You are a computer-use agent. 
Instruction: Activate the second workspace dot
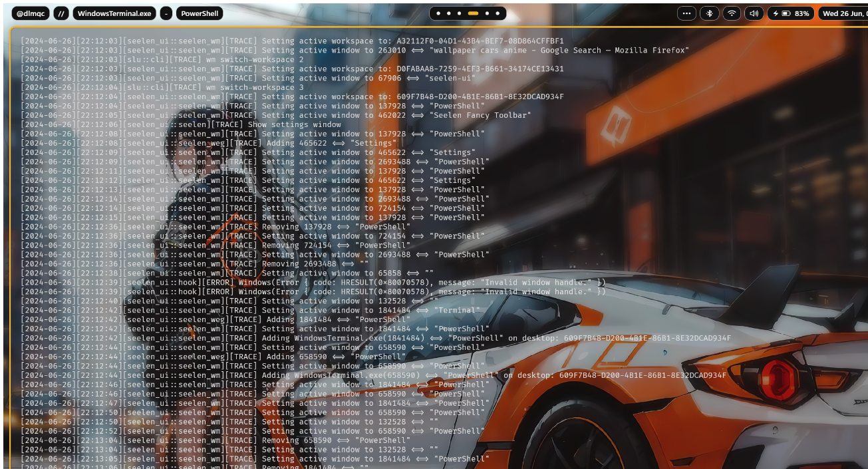449,13
